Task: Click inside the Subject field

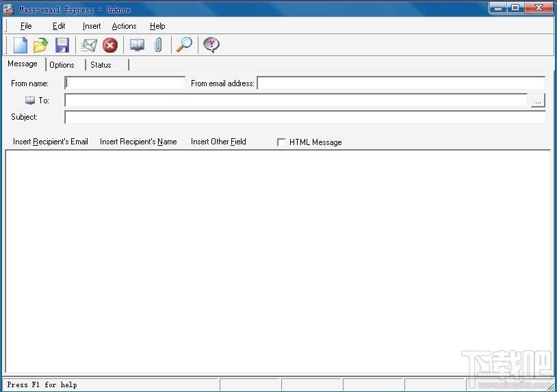Action: pos(305,117)
